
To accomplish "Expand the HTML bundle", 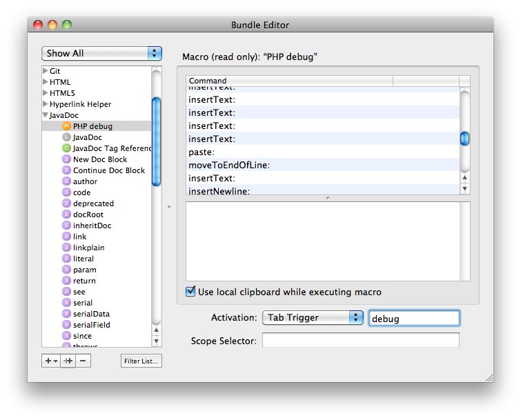I will [x=45, y=81].
